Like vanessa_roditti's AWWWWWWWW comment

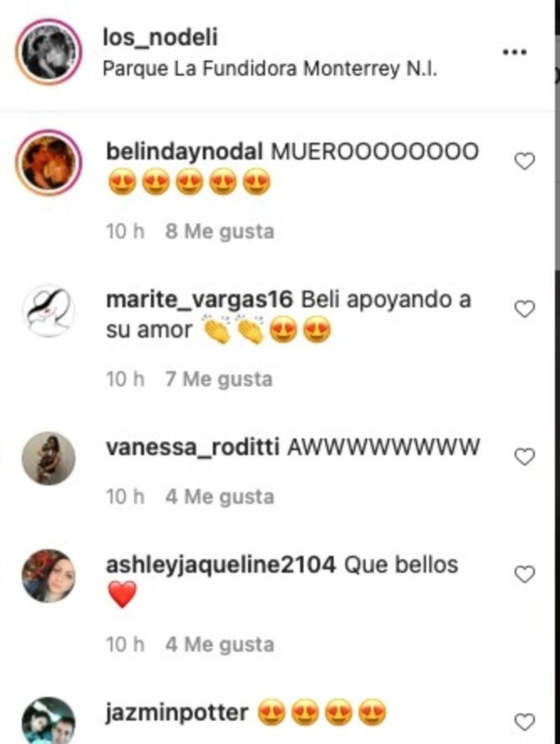coord(524,457)
